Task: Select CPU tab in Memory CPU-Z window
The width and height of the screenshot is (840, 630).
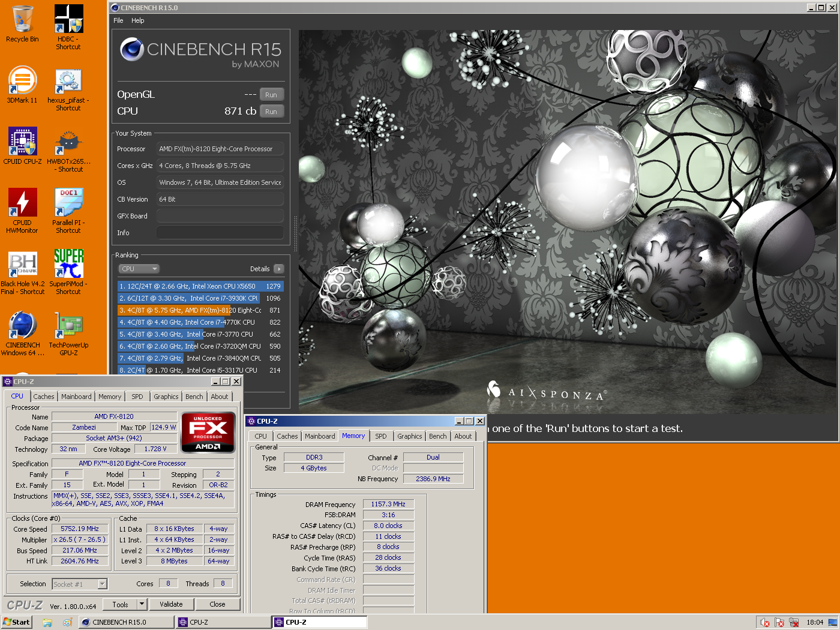Action: pos(260,436)
